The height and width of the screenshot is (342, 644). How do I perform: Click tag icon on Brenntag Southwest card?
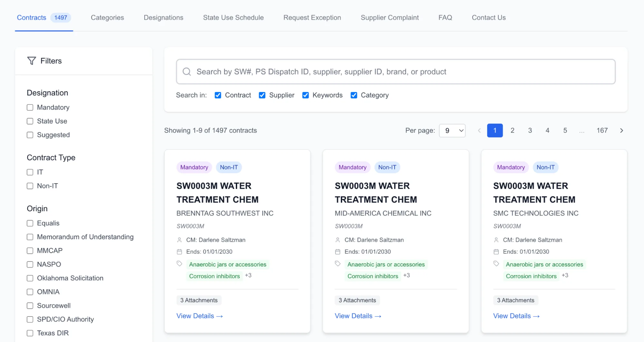pyautogui.click(x=179, y=264)
